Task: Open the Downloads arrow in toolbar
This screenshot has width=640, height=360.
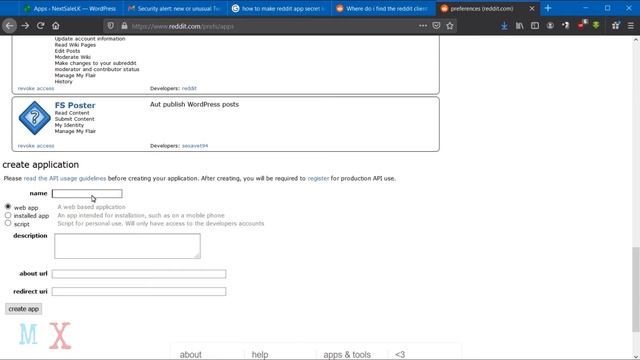Action: [x=504, y=26]
